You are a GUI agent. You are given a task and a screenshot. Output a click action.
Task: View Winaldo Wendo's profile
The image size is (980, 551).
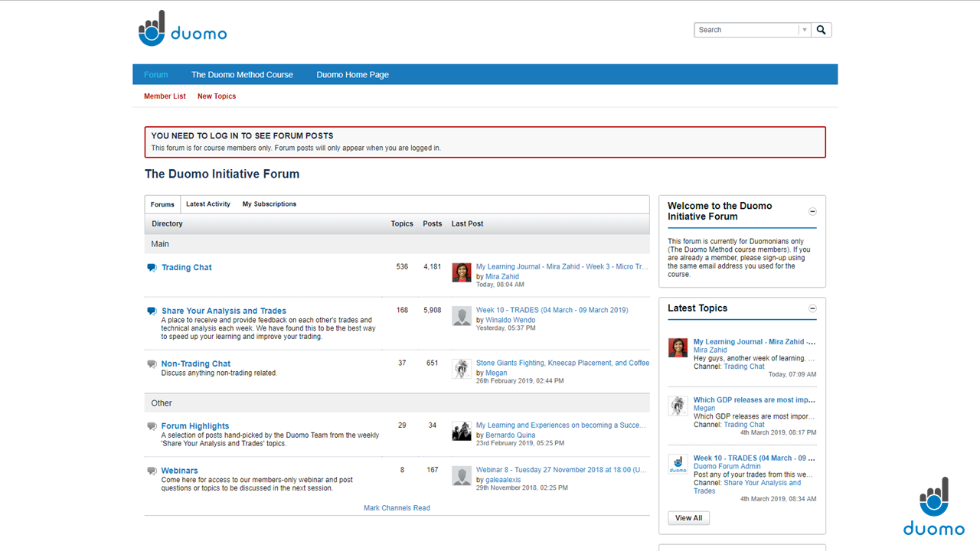click(x=511, y=320)
